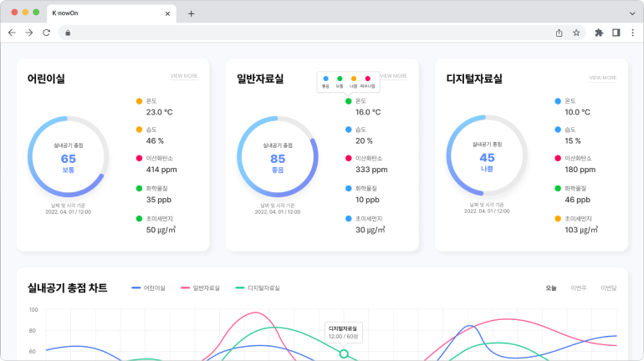The width and height of the screenshot is (644, 361).
Task: Toggle the browser side panel icon
Action: 616,33
